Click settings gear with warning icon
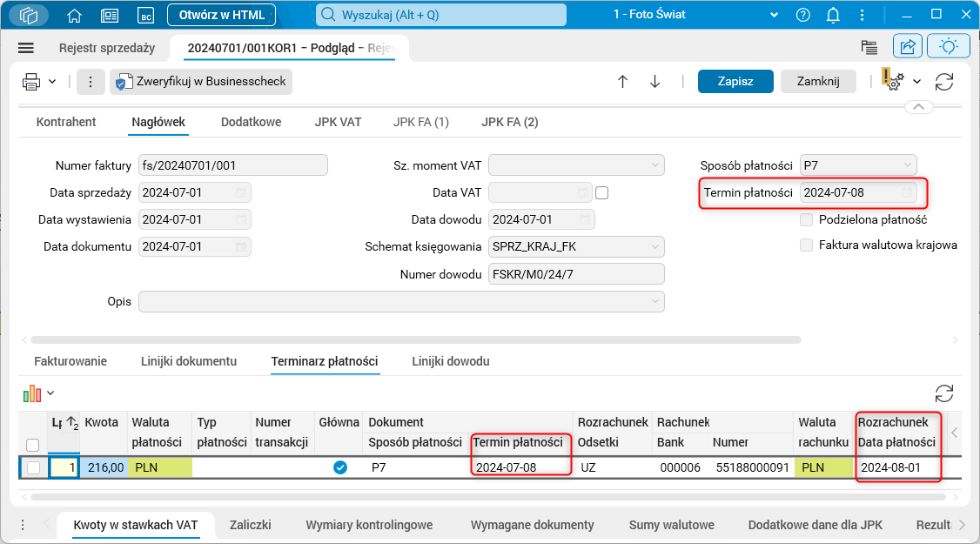 pos(893,80)
